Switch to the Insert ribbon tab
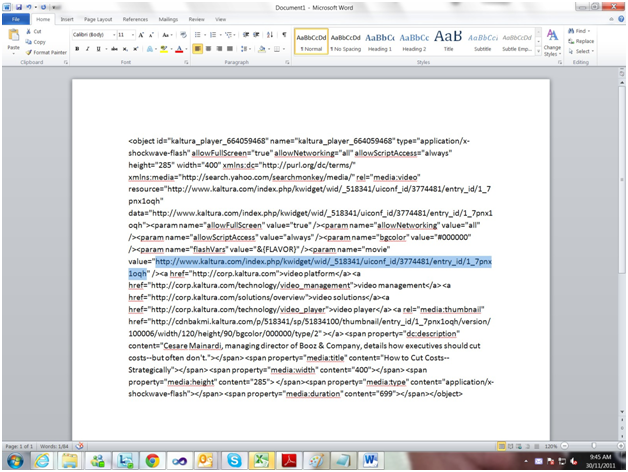 pyautogui.click(x=66, y=18)
